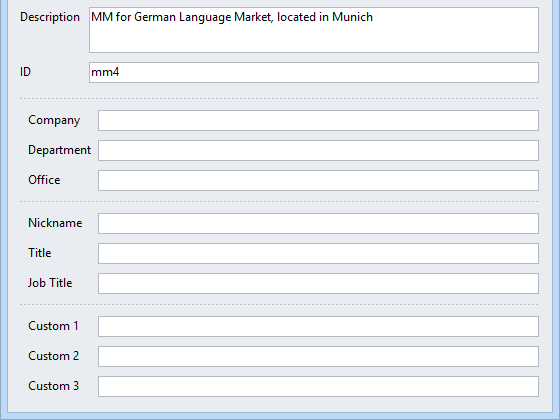Click the Custom 1 label

click(x=53, y=326)
